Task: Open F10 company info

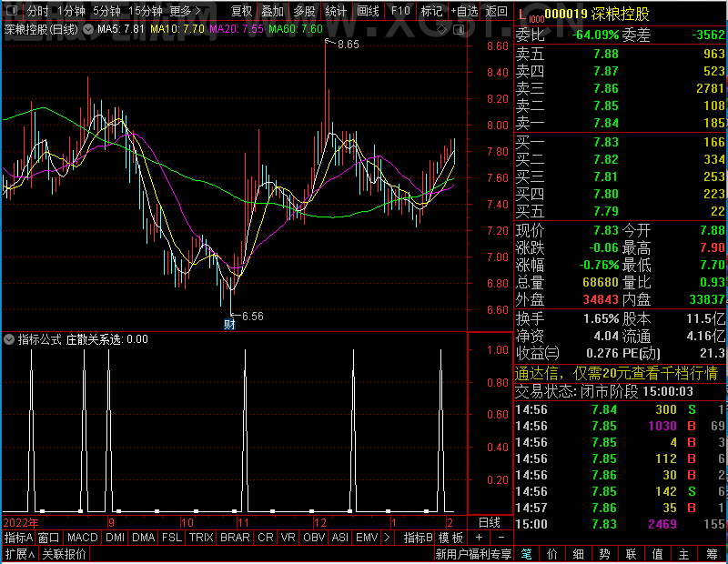Action: [400, 10]
